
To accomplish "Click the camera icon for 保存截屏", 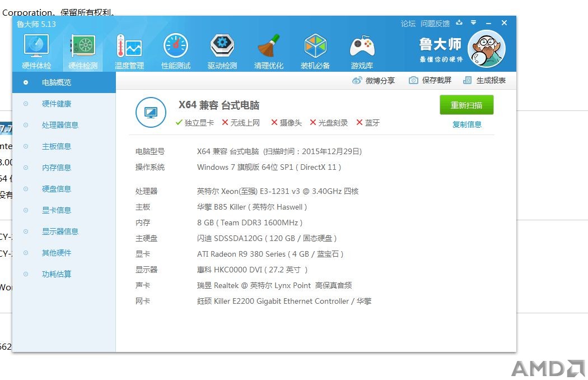I will point(413,80).
